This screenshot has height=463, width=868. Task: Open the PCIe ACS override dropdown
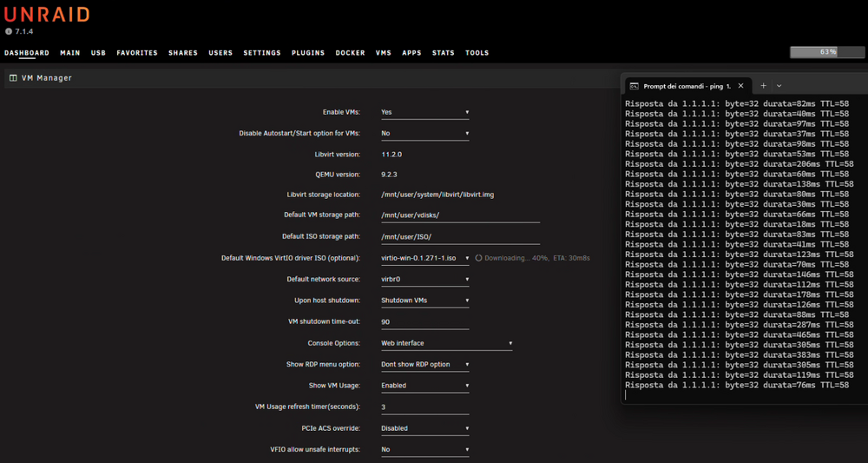[x=424, y=428]
